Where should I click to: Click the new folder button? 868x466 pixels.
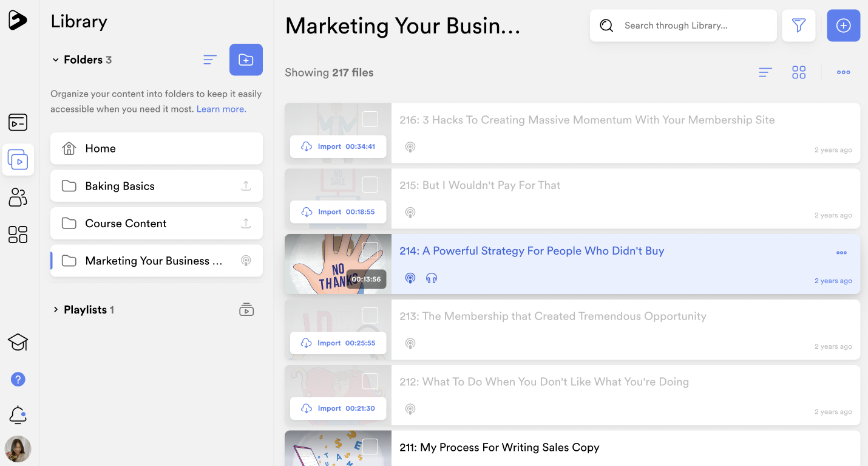point(246,60)
